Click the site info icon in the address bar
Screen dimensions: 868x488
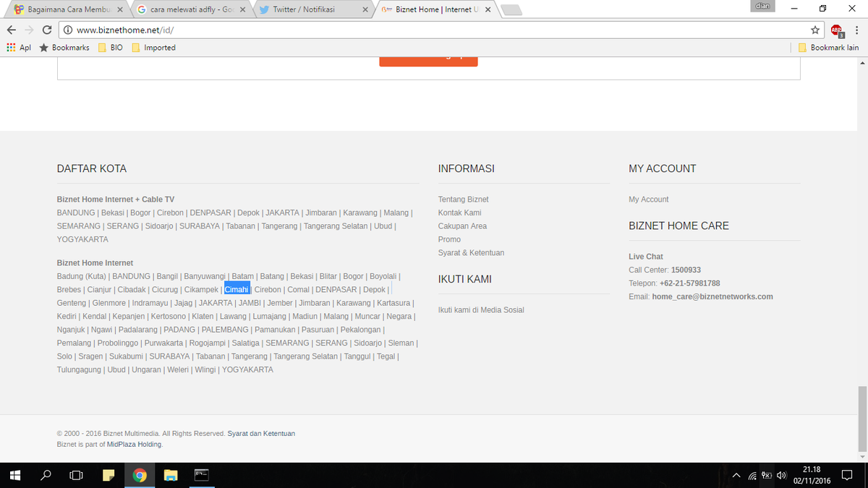67,30
